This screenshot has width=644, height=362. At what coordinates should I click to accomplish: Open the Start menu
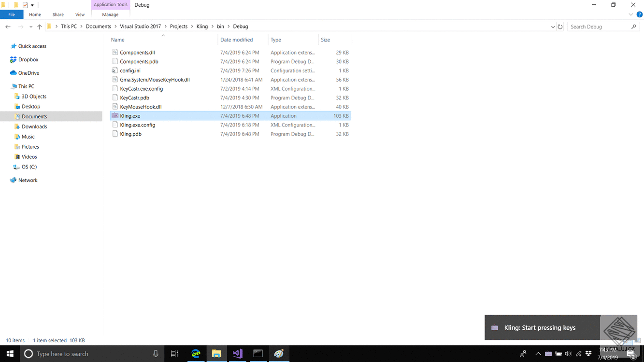coord(10,354)
